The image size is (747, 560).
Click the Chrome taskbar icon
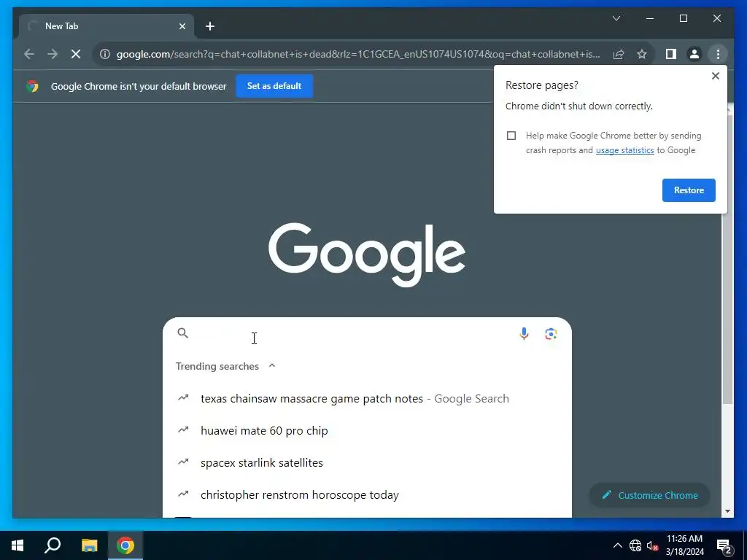coord(125,545)
